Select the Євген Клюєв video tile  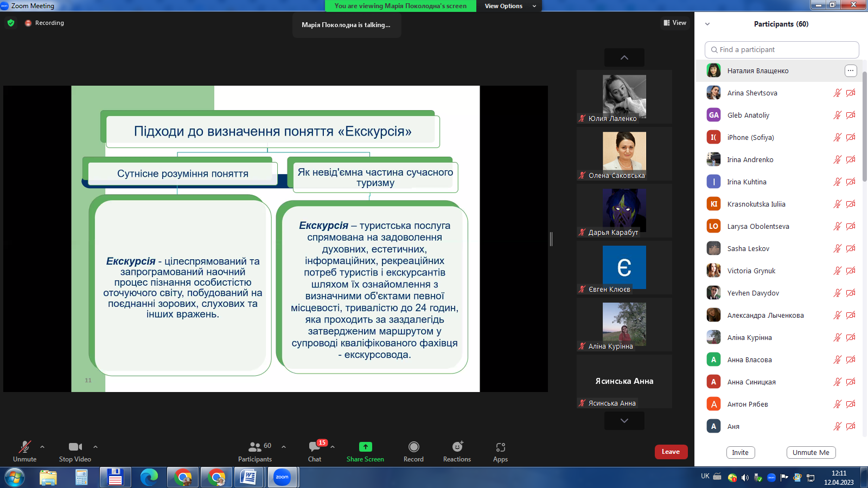(624, 267)
